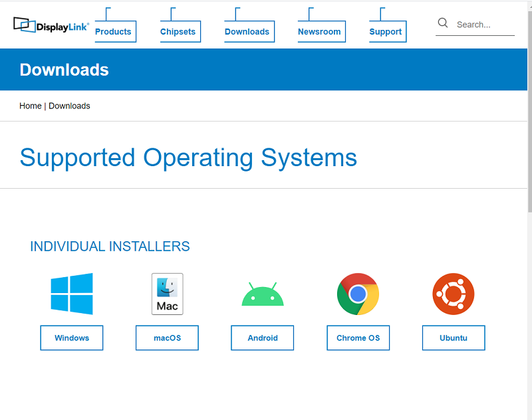Go to Home via breadcrumb
The width and height of the screenshot is (532, 420).
31,106
